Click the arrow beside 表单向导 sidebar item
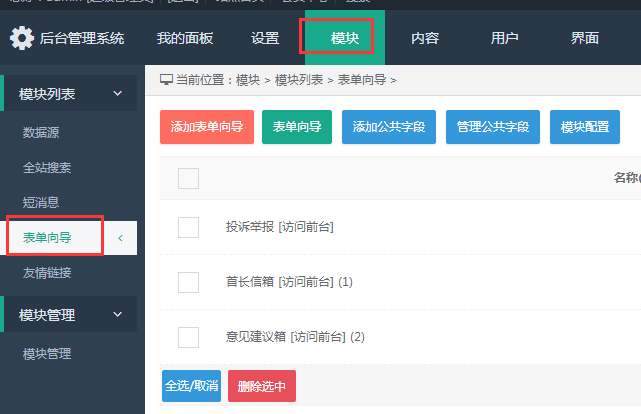This screenshot has width=641, height=414. [120, 238]
